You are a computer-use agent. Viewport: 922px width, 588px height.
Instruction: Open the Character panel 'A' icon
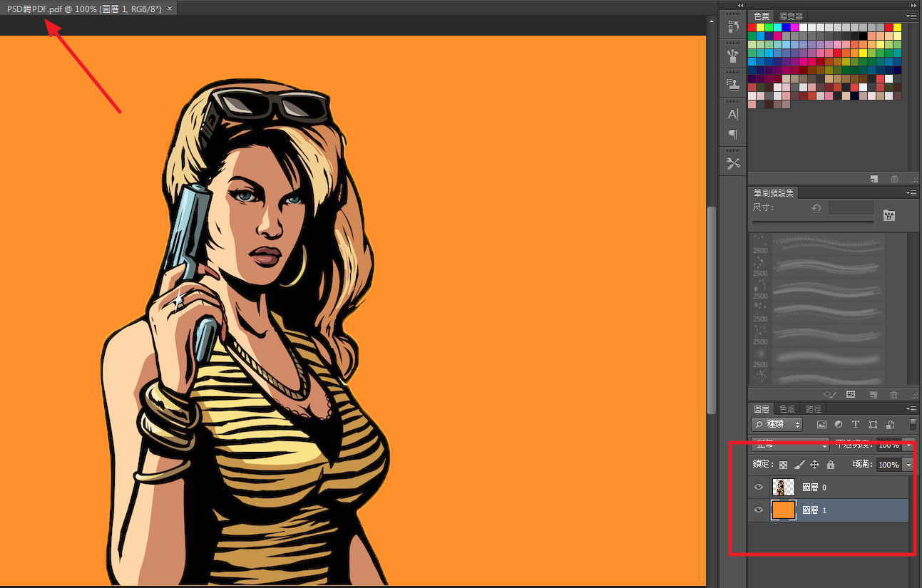pyautogui.click(x=732, y=114)
